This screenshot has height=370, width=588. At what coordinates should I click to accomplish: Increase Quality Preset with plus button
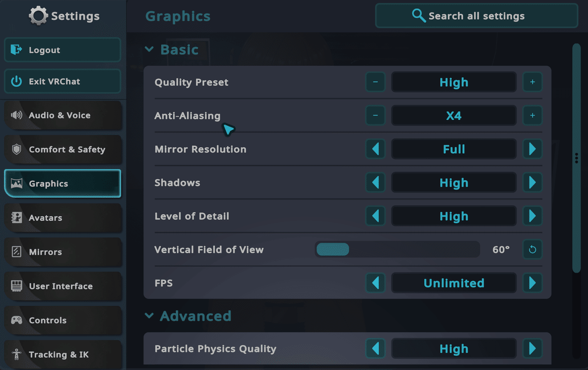coord(532,82)
